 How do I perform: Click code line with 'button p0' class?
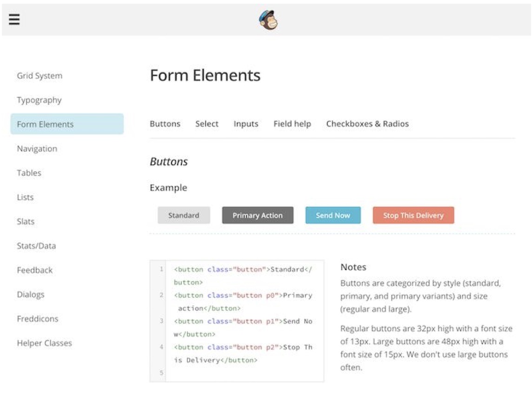click(243, 302)
